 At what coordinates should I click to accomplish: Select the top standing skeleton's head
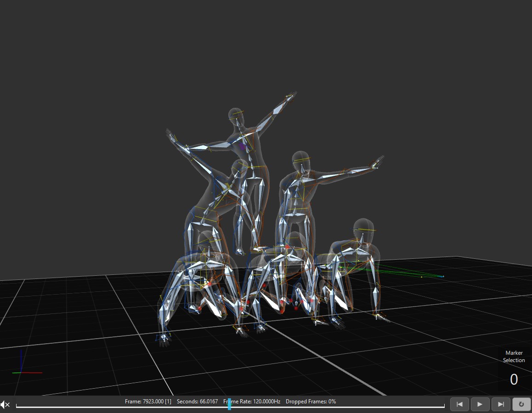coord(236,117)
